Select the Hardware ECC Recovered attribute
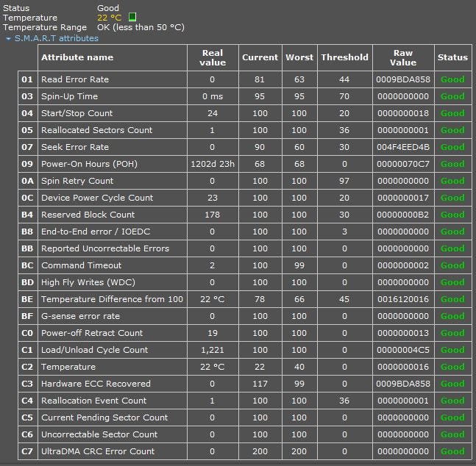 pos(96,384)
